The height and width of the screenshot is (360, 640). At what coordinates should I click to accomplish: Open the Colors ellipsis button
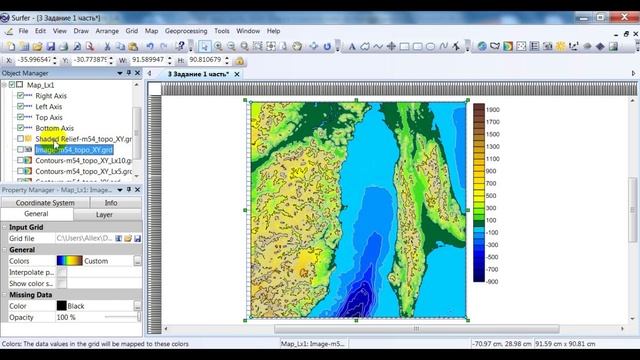click(x=138, y=261)
